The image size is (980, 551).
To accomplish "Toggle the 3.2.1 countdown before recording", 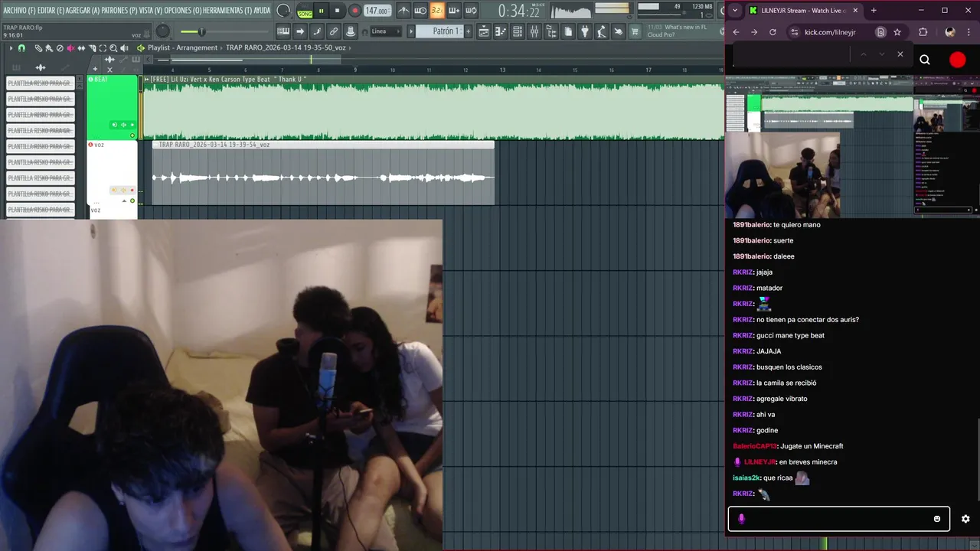I will [x=437, y=11].
